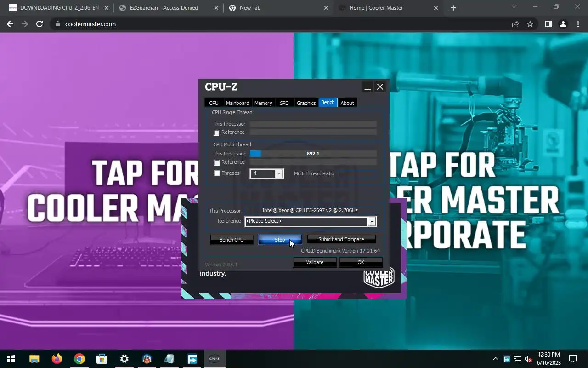Close the Home Cooler Master tab
588x368 pixels.
(x=436, y=8)
